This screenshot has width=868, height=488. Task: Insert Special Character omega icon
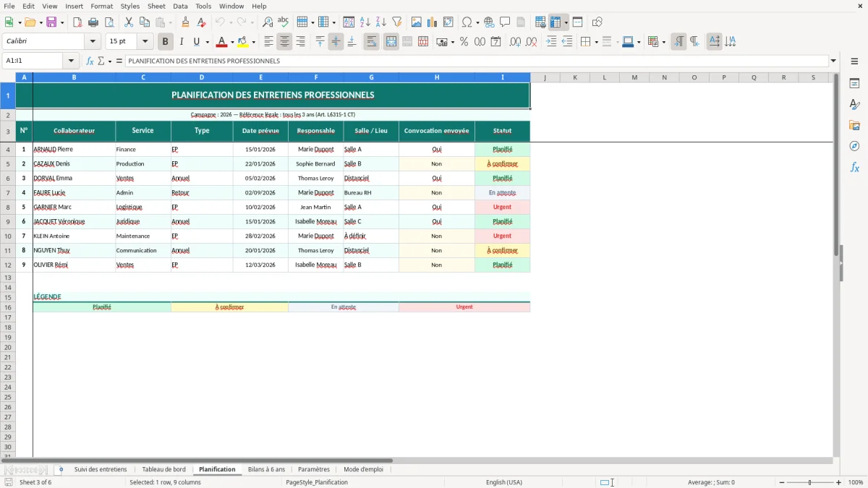(x=467, y=22)
